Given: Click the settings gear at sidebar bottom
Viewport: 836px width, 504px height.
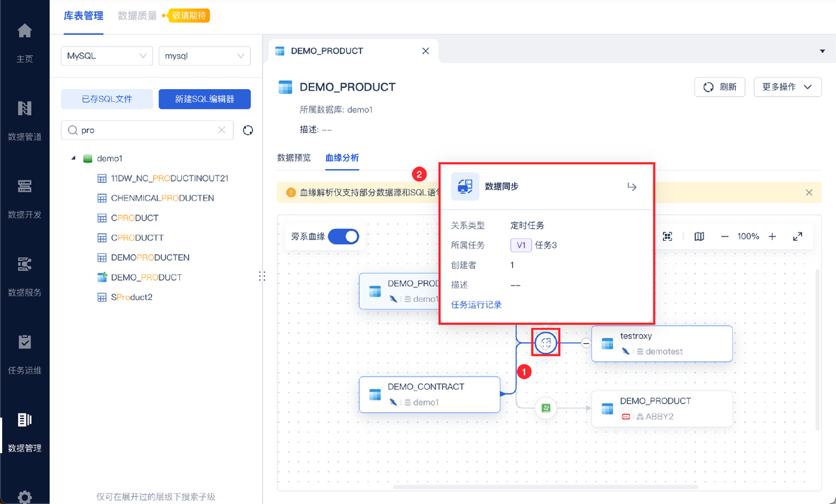Looking at the screenshot, I should tap(24, 496).
